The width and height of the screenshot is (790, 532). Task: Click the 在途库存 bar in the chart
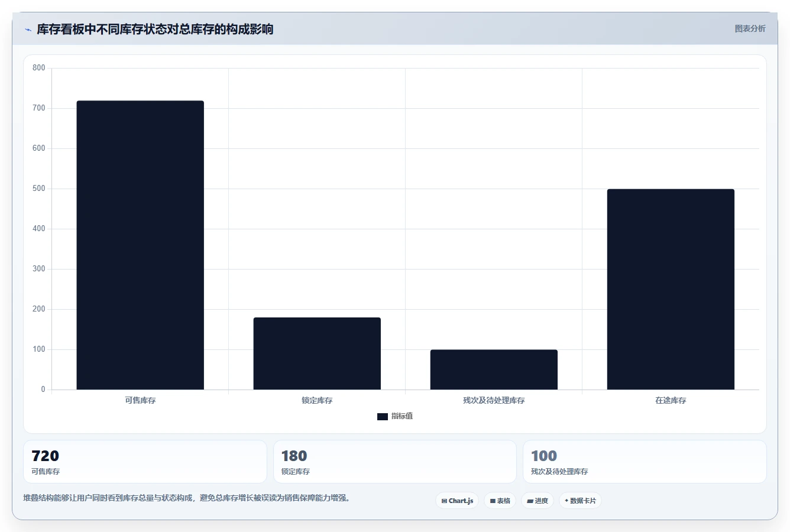[671, 289]
